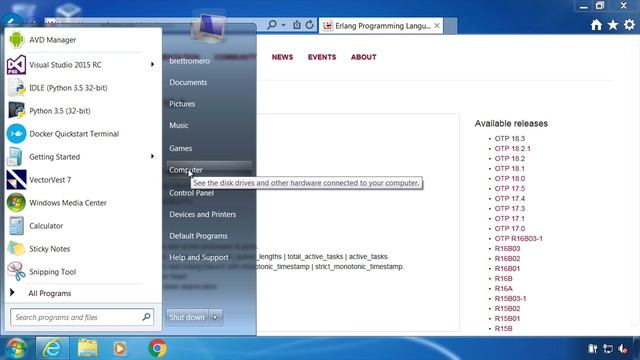Open R15B03-1 release link
The width and height of the screenshot is (640, 360).
(x=511, y=298)
